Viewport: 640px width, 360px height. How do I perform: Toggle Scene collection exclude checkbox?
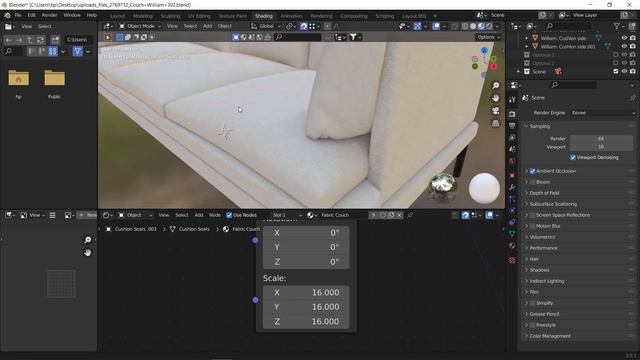pyautogui.click(x=616, y=71)
